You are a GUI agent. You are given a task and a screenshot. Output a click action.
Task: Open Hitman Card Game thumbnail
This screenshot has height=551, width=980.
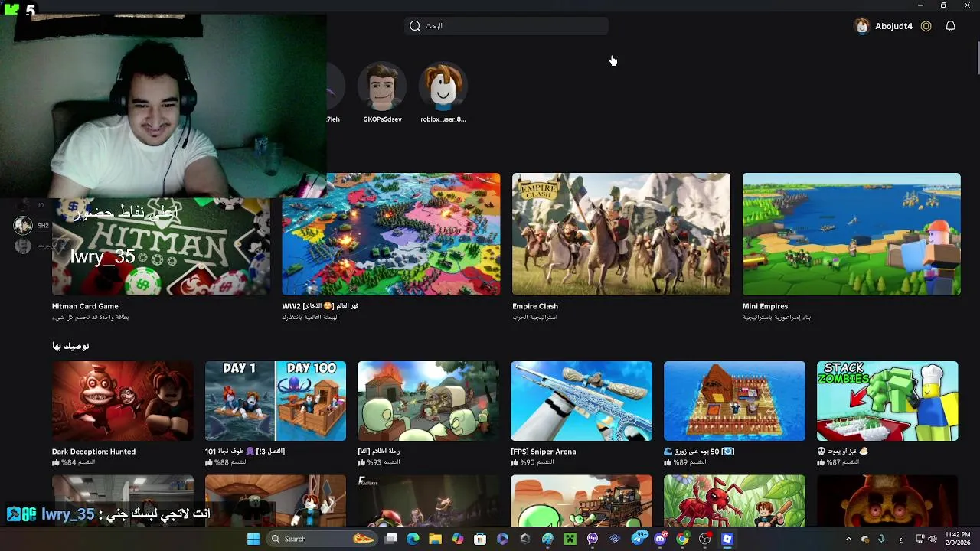[161, 234]
